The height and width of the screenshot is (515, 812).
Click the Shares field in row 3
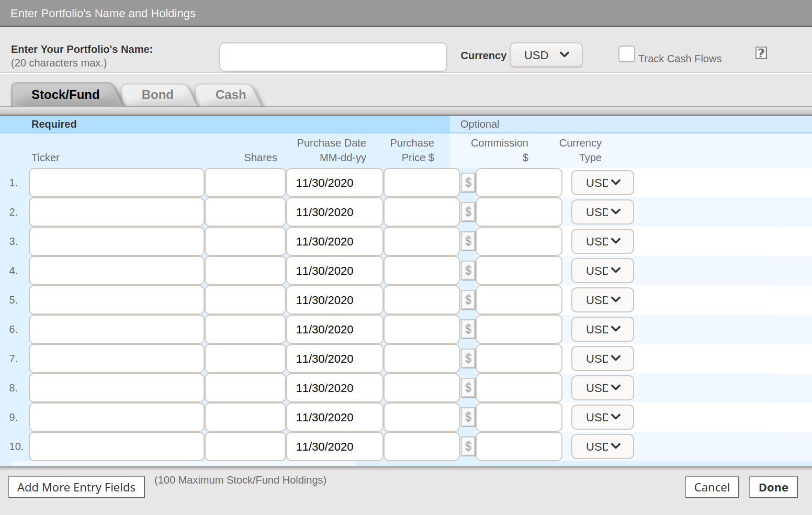click(x=245, y=241)
